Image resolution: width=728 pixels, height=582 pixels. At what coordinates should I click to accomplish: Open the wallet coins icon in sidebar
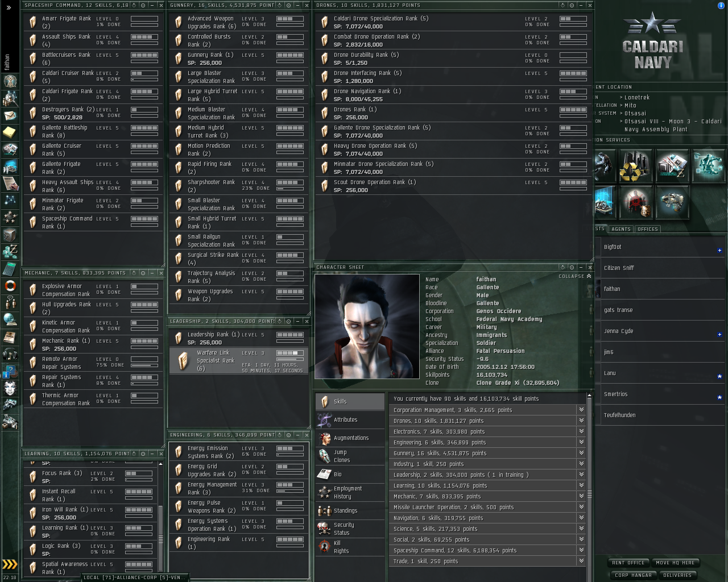pyautogui.click(x=10, y=251)
